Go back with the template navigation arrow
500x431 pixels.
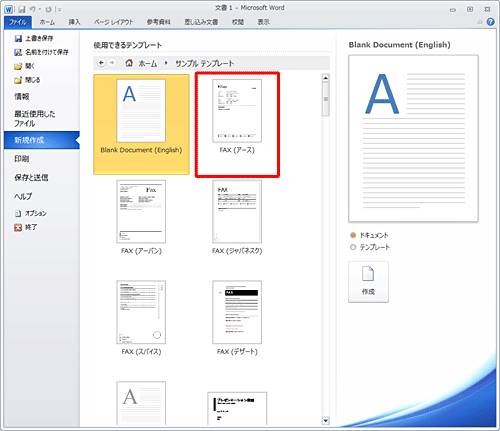101,63
